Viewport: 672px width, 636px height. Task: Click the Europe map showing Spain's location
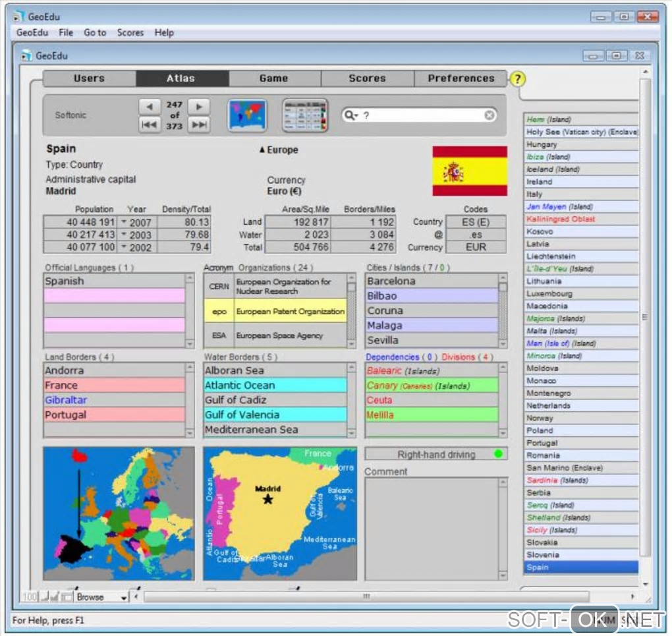click(119, 514)
